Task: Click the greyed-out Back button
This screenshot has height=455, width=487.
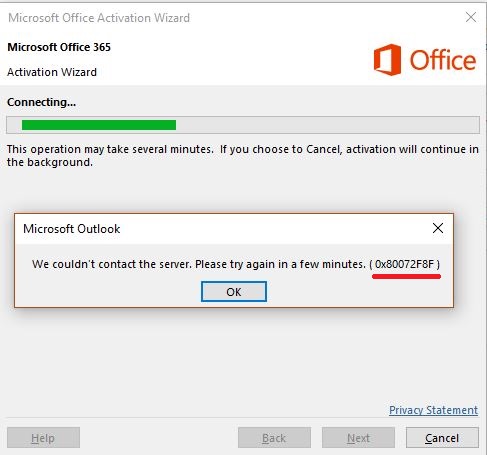Action: click(274, 438)
